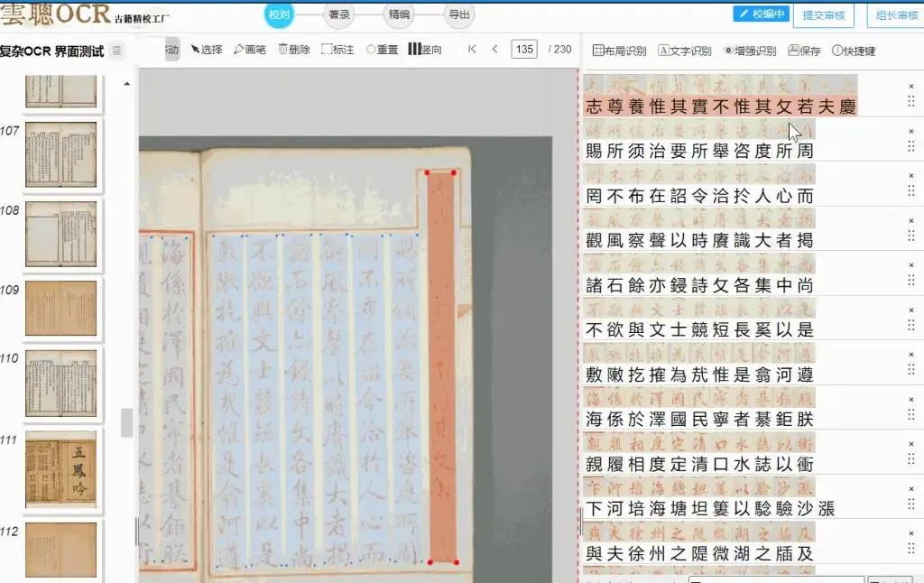924x583 pixels.
Task: Toggle the 标注 annotation checkbox
Action: [337, 50]
